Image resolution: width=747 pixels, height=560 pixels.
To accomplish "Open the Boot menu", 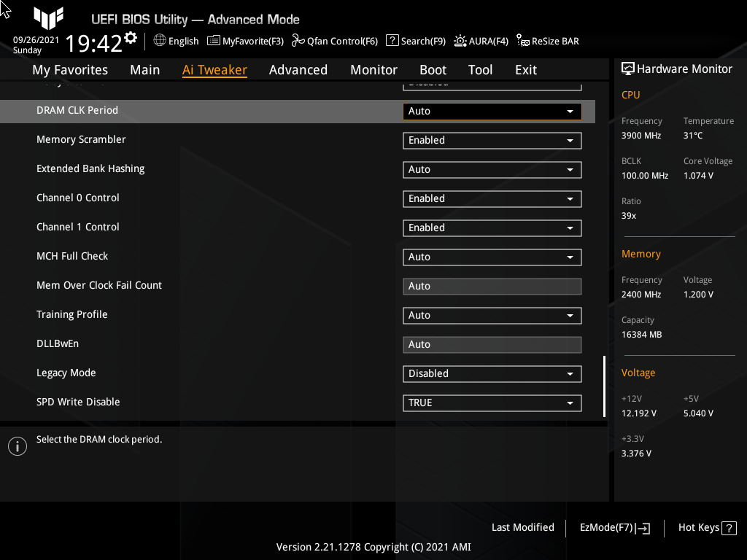I will [x=433, y=69].
